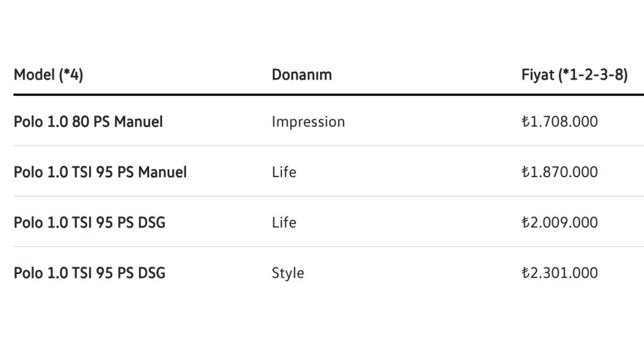The image size is (644, 362).
Task: Select Polo 1.0 80 PS Manuel model
Action: coord(88,122)
